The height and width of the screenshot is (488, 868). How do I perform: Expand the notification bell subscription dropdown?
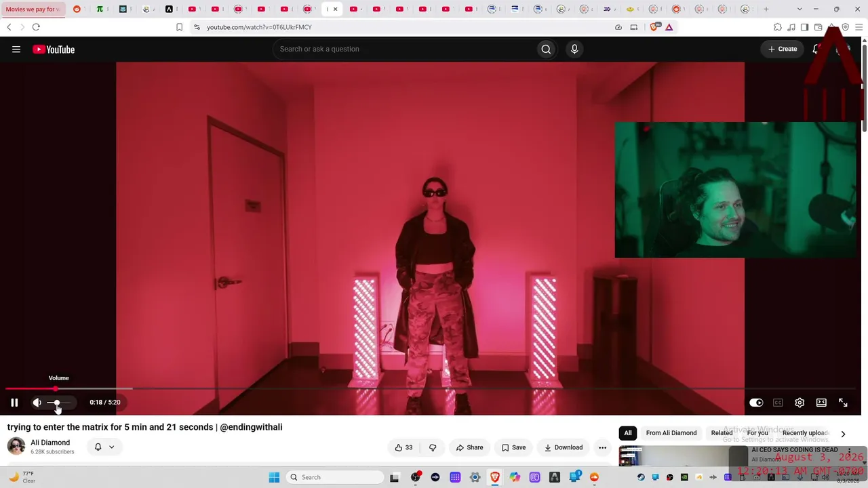[x=104, y=447]
